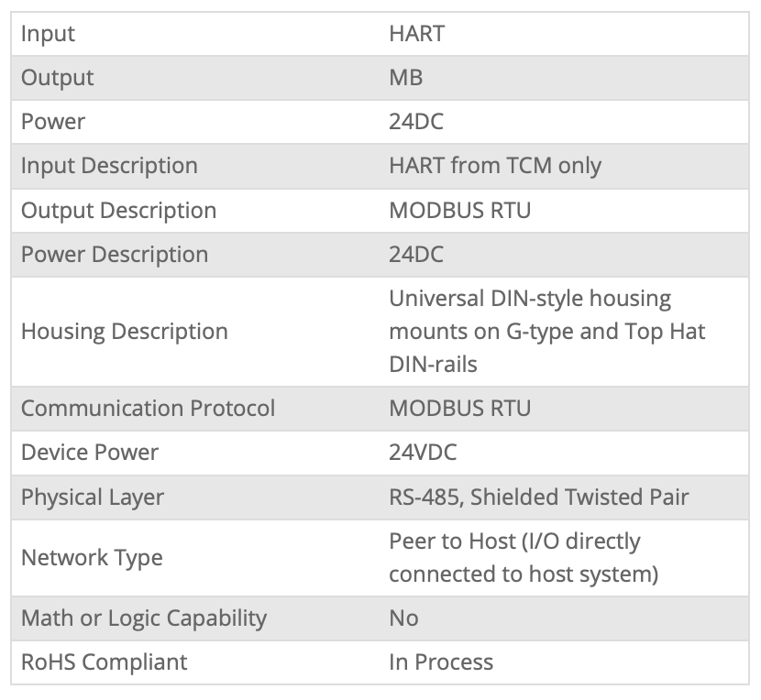
Task: Click the "Input" label cell
Action: coord(48,34)
